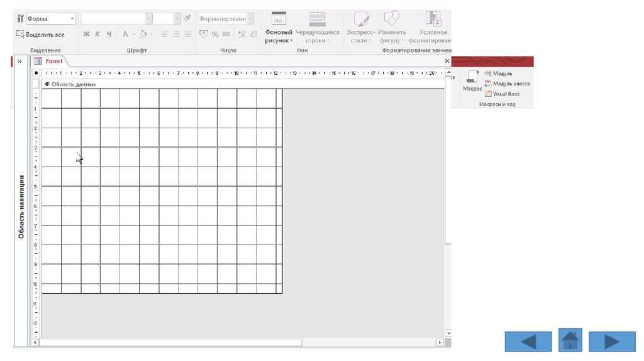Click the blue home slide button

pos(570,340)
